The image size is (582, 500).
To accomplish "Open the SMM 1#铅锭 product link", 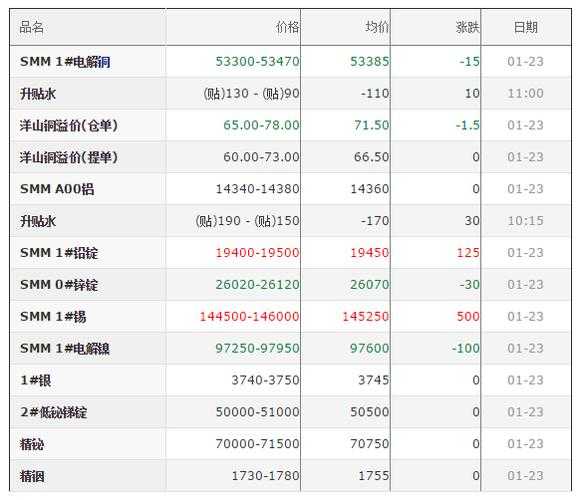I will 59,253.
